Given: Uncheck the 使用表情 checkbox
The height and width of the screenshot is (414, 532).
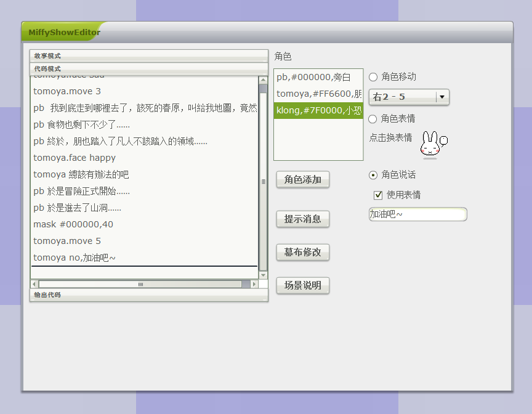Looking at the screenshot, I should [379, 195].
